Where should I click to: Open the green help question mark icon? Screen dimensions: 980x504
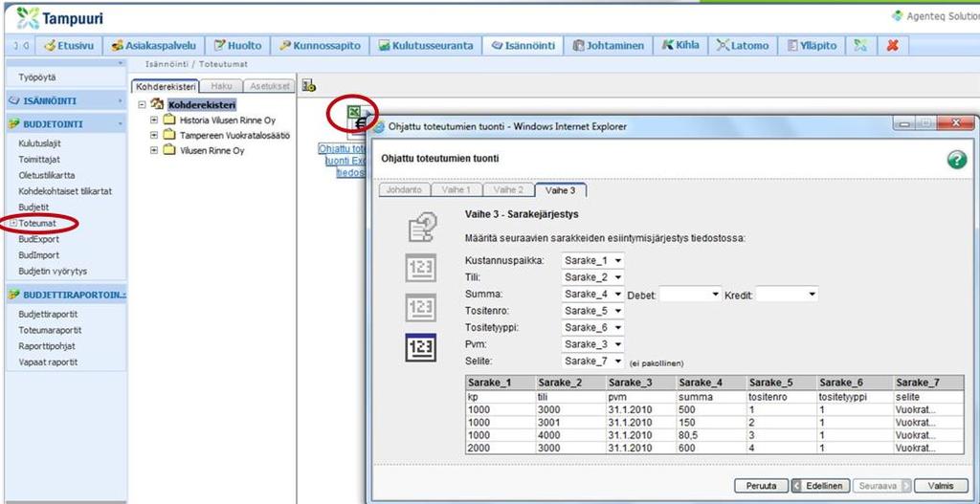[956, 160]
